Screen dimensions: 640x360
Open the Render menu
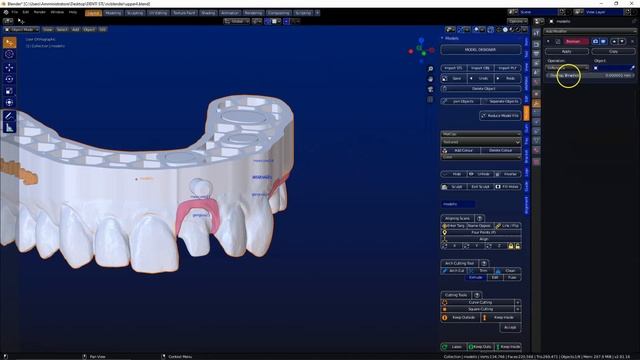tap(40, 12)
